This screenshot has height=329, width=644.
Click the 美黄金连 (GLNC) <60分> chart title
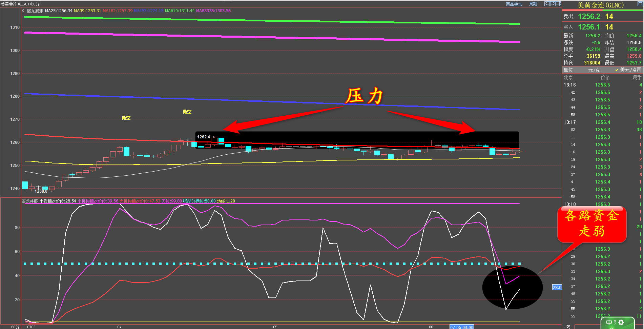point(21,4)
